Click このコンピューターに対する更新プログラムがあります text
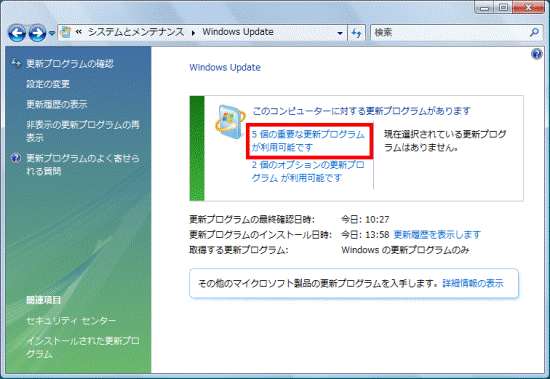550x379 pixels. pos(361,111)
